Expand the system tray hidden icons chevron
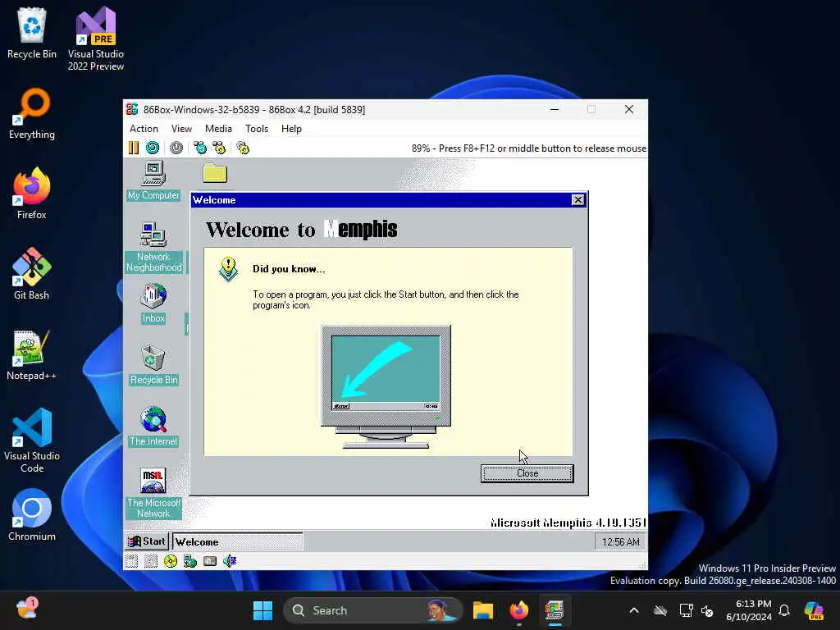The image size is (840, 630). [x=634, y=610]
